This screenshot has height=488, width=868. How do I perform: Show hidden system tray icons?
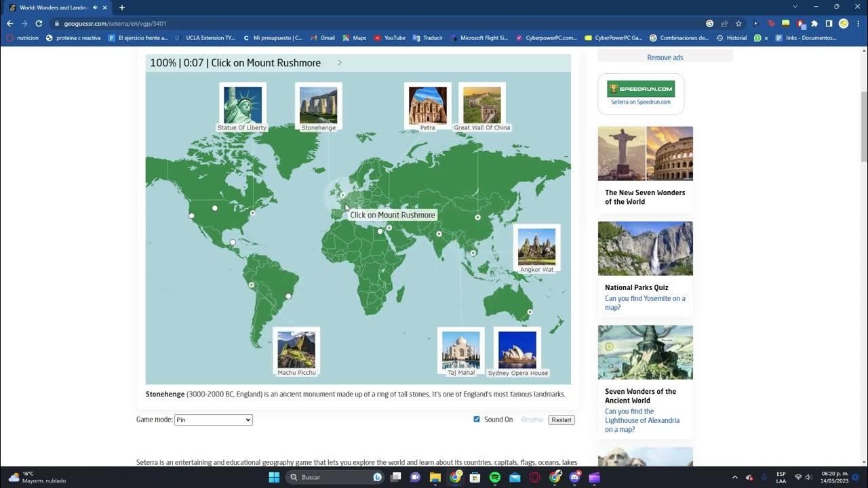coord(735,477)
